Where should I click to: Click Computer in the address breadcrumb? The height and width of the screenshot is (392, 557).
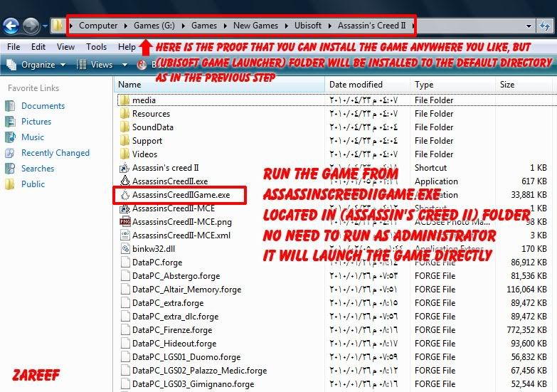tap(98, 26)
